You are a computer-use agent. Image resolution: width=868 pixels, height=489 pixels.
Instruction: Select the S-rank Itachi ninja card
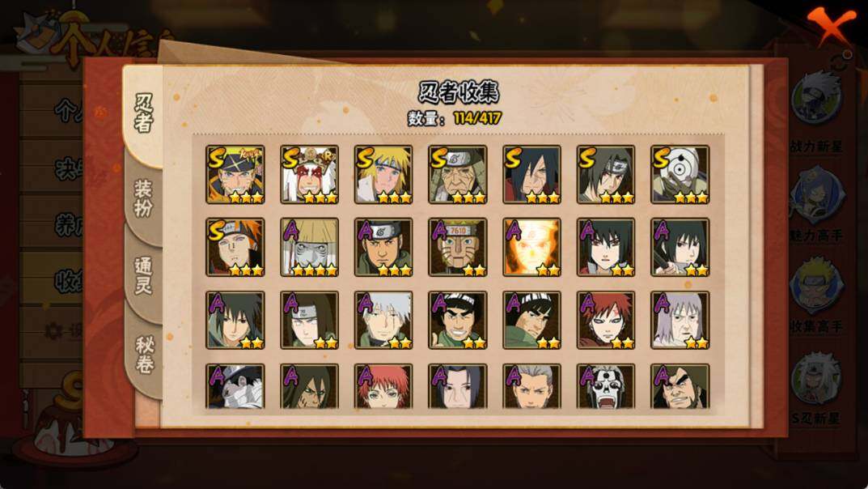coord(606,174)
